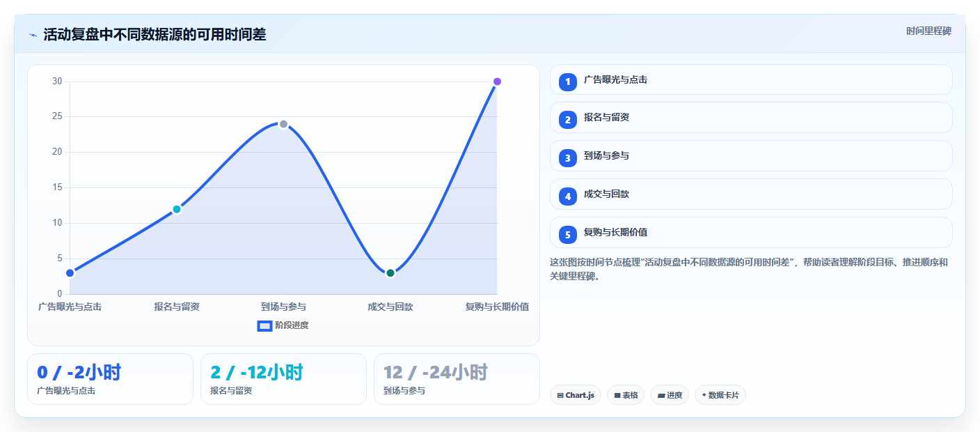Click the y-axis value 30

pyautogui.click(x=57, y=82)
